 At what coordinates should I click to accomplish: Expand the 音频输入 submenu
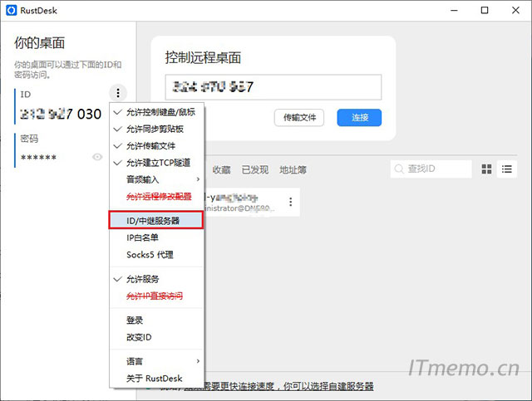157,179
